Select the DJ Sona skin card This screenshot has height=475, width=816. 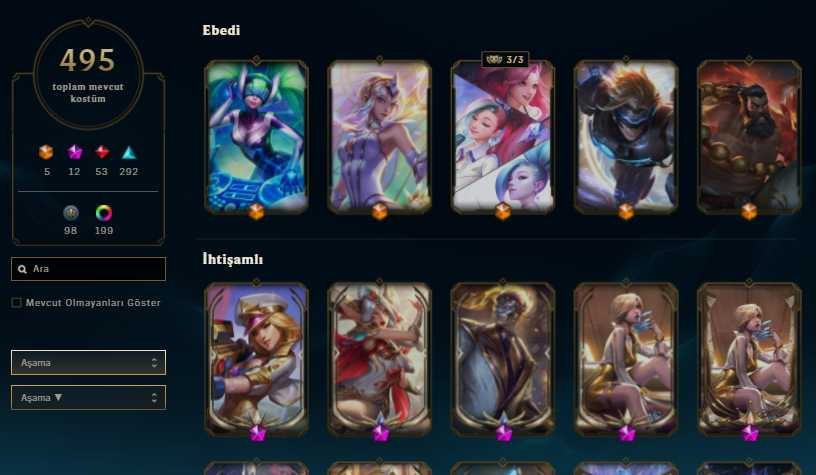[x=257, y=137]
